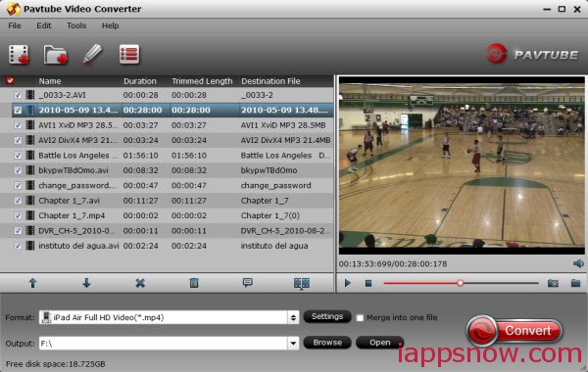Open the Edit menu

pyautogui.click(x=44, y=25)
